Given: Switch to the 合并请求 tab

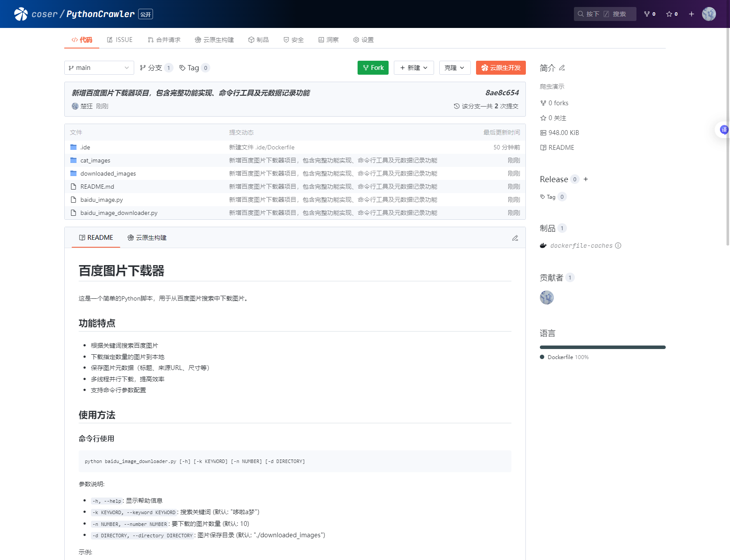Looking at the screenshot, I should click(x=164, y=40).
